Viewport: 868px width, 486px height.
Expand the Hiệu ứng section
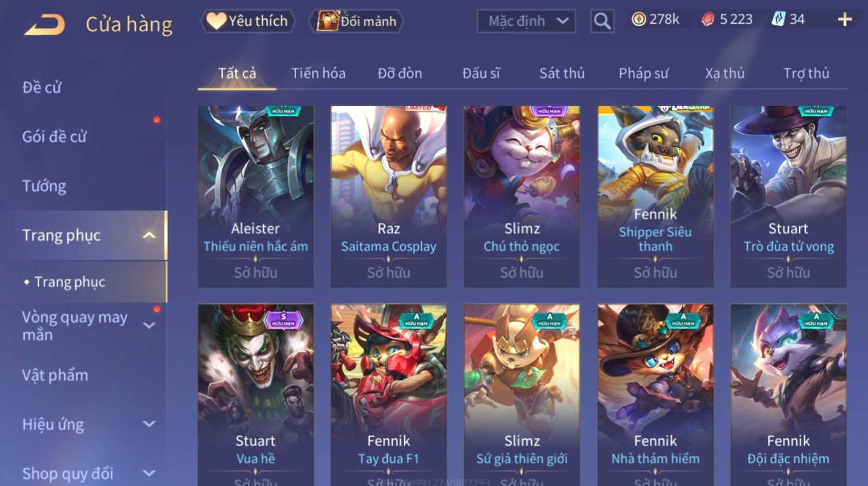tap(149, 424)
